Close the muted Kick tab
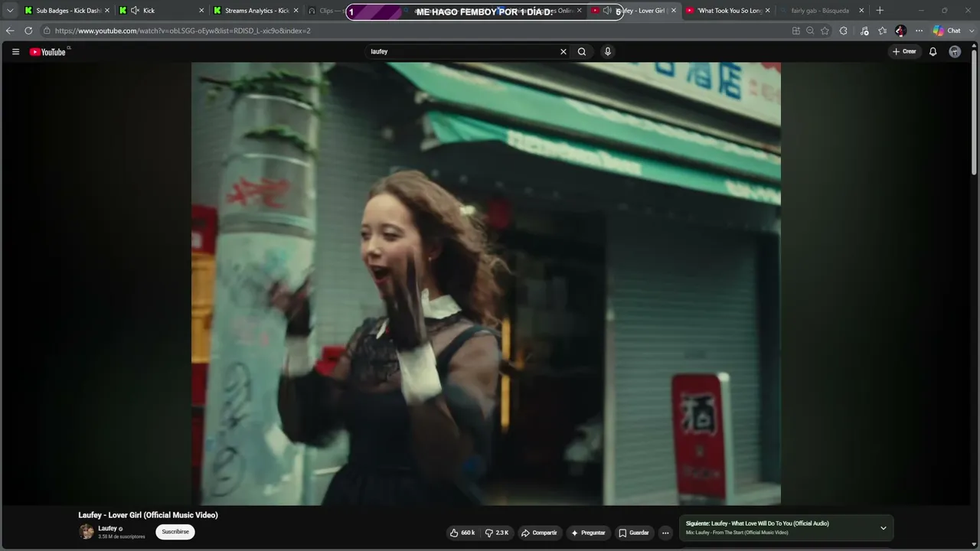 coord(201,11)
